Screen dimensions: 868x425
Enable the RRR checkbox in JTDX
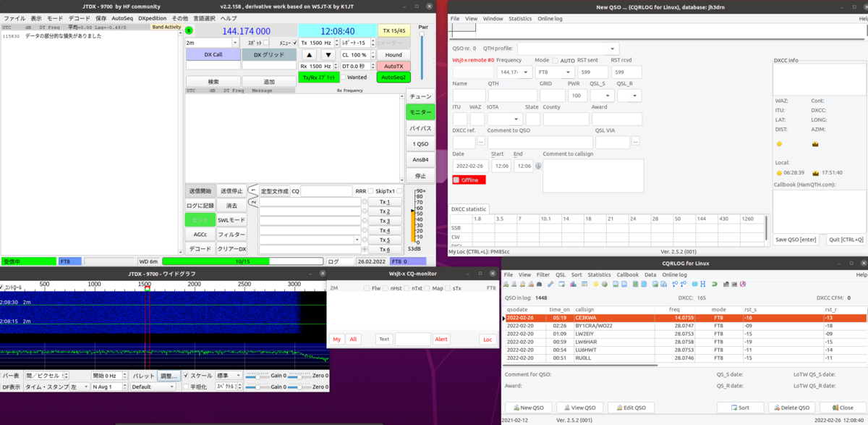click(370, 191)
